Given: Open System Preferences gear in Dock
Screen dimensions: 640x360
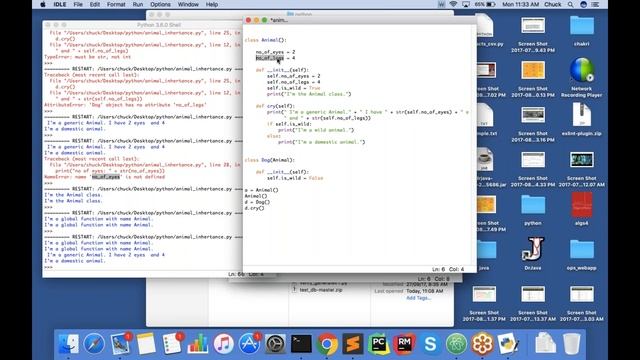Looking at the screenshot, I should click(275, 344).
